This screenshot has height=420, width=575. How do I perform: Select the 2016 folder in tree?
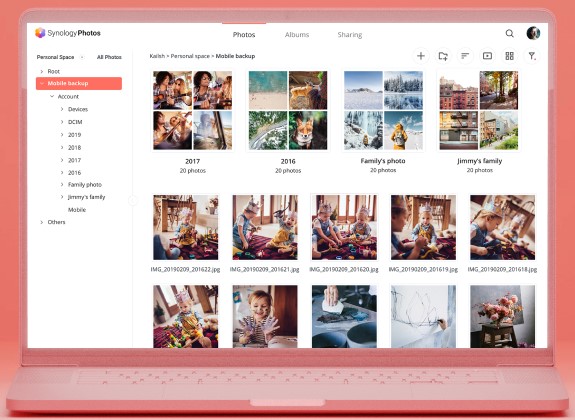tap(74, 172)
